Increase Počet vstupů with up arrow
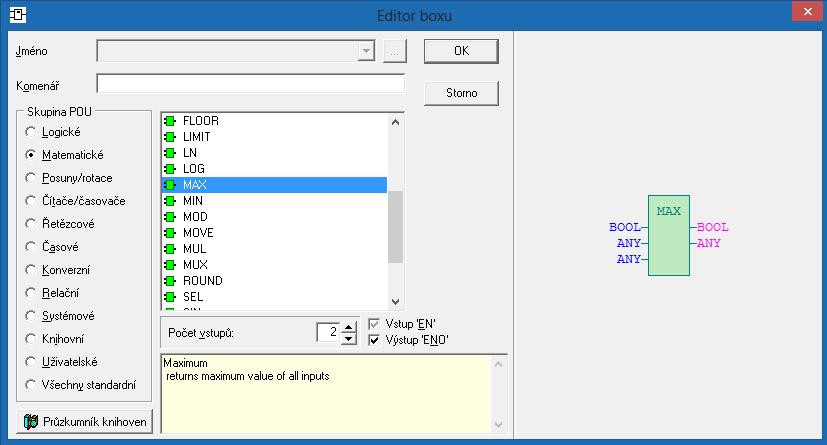The width and height of the screenshot is (827, 445). click(349, 327)
